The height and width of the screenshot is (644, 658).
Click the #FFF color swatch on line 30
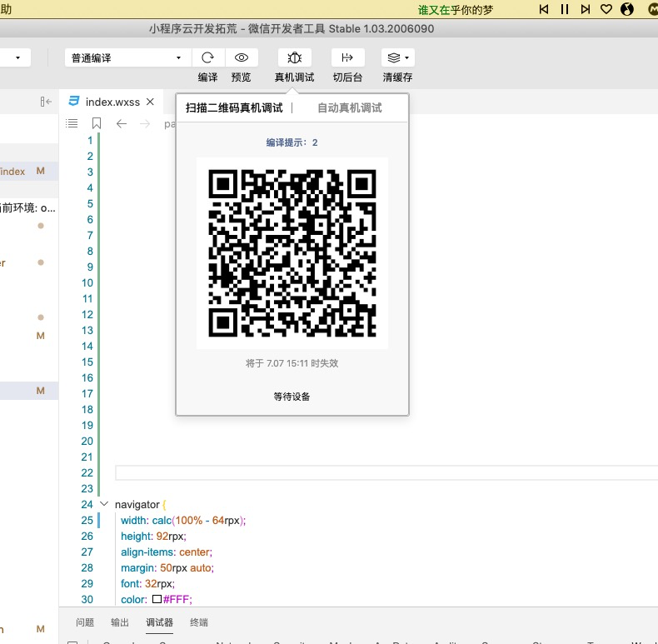pyautogui.click(x=157, y=599)
